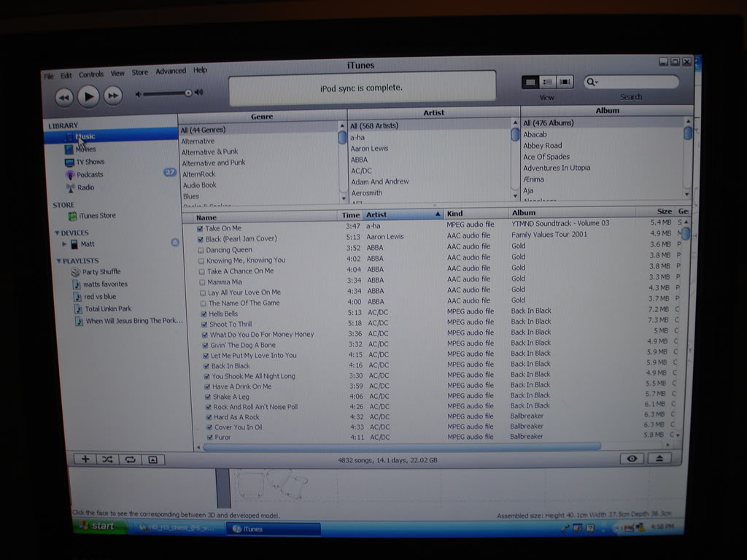This screenshot has height=560, width=747.
Task: Open the Controls menu
Action: click(x=91, y=74)
